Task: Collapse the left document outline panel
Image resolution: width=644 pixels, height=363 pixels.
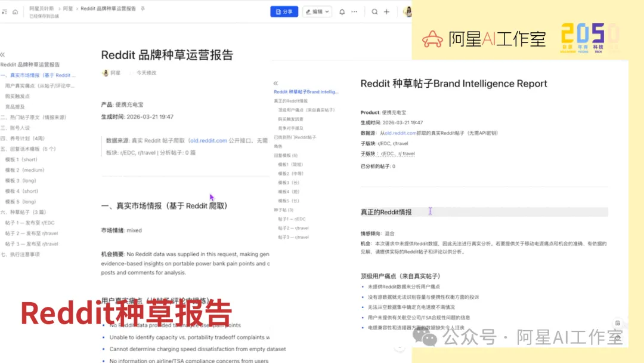Action: point(3,54)
